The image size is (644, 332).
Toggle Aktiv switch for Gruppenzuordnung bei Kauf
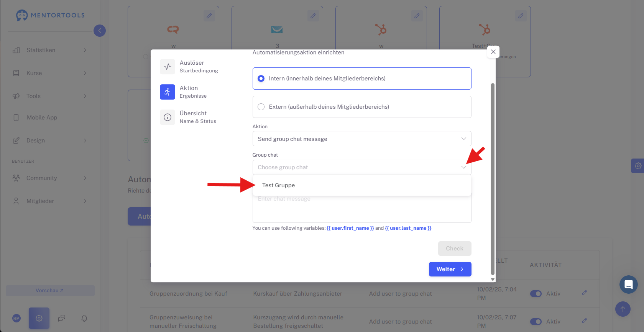[x=536, y=294]
